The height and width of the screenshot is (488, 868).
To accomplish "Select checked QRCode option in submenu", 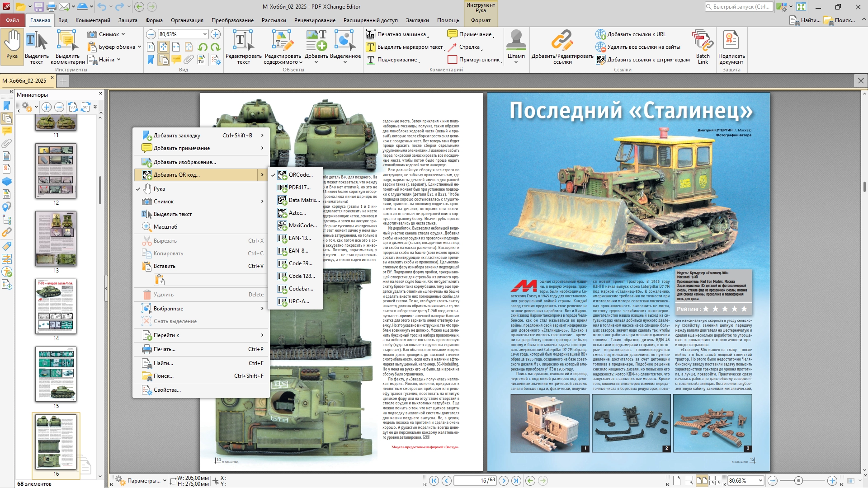I will 301,175.
